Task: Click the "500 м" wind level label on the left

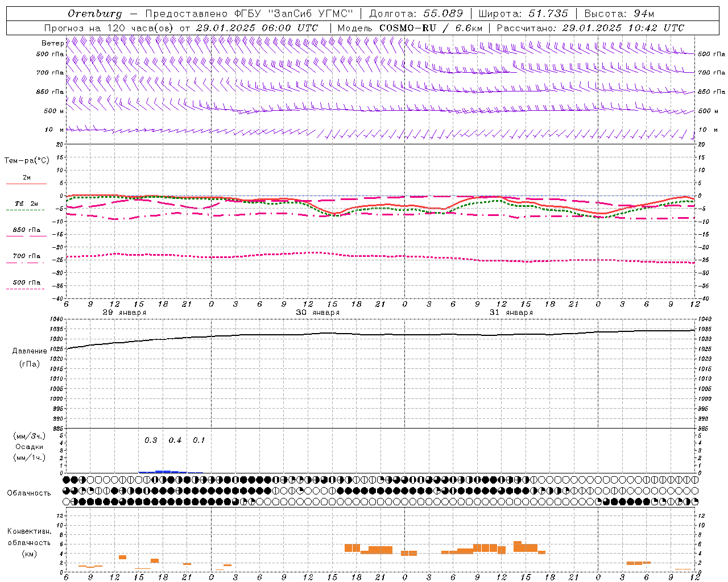Action: click(x=54, y=111)
